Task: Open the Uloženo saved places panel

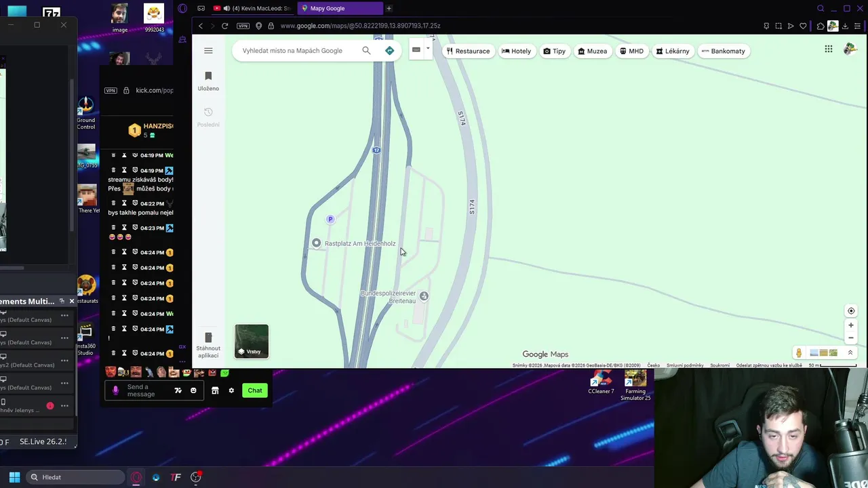Action: 208,81
